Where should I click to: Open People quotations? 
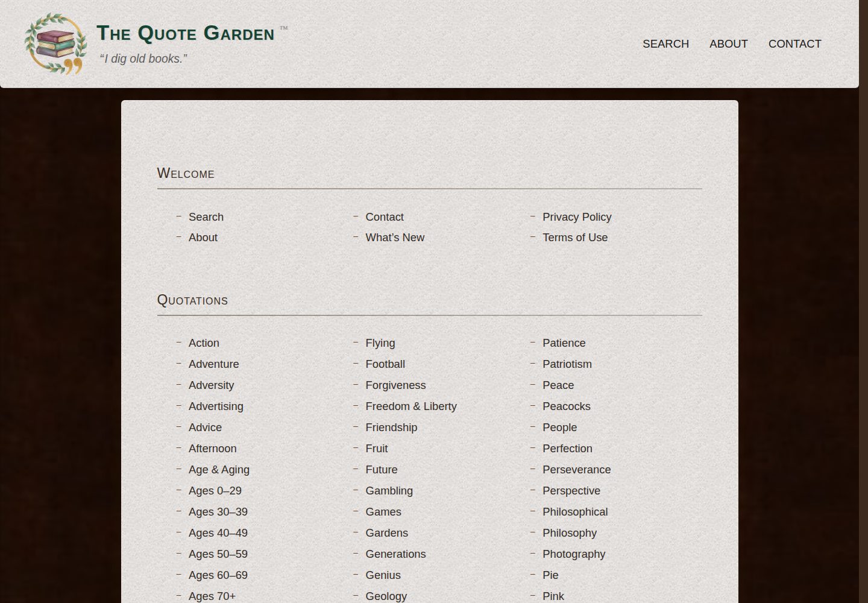coord(560,428)
